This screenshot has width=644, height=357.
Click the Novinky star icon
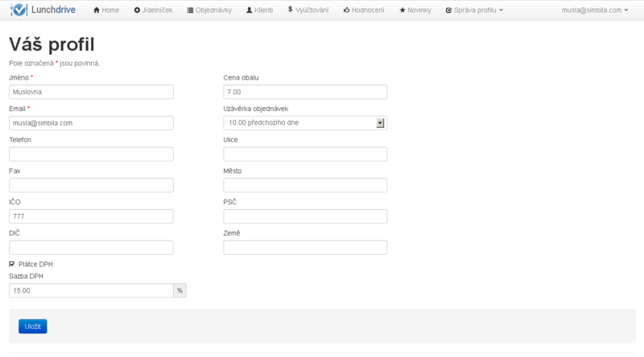[402, 10]
